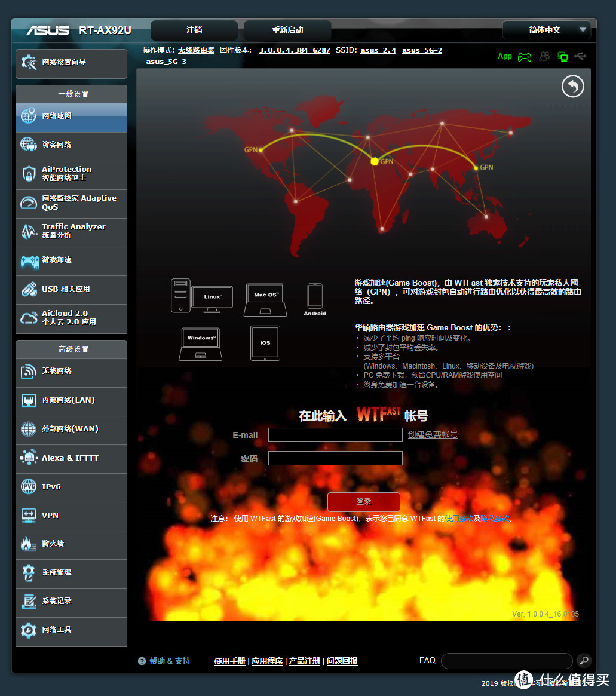Open 内部网络(LAN) settings
Viewport: 616px width, 696px height.
coord(72,401)
